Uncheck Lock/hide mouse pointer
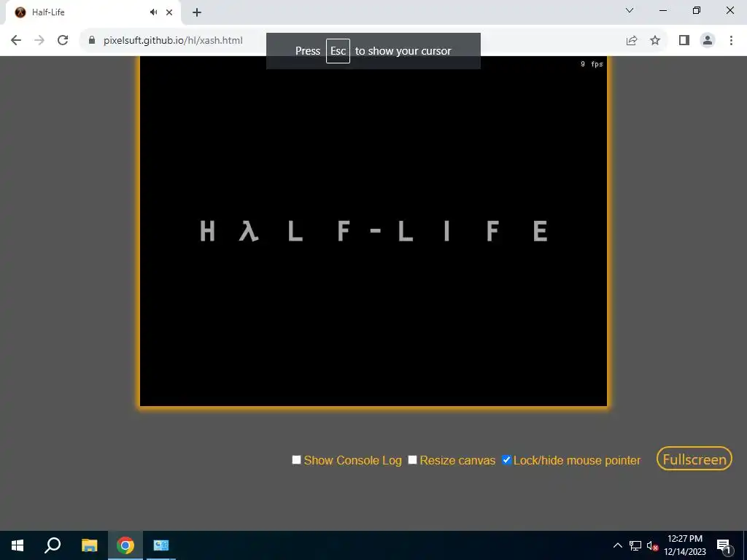The height and width of the screenshot is (560, 747). tap(506, 459)
